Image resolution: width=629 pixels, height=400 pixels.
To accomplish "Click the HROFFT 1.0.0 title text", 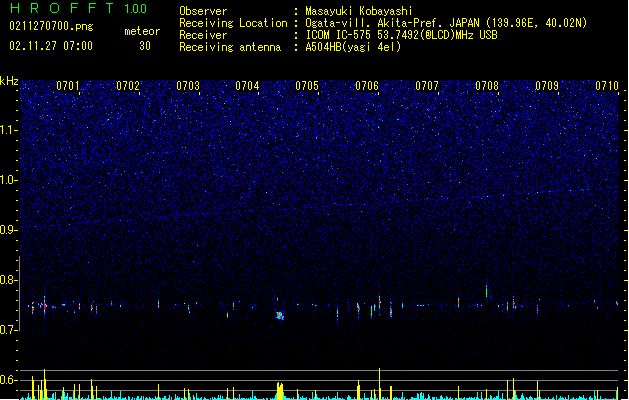I will click(x=78, y=8).
